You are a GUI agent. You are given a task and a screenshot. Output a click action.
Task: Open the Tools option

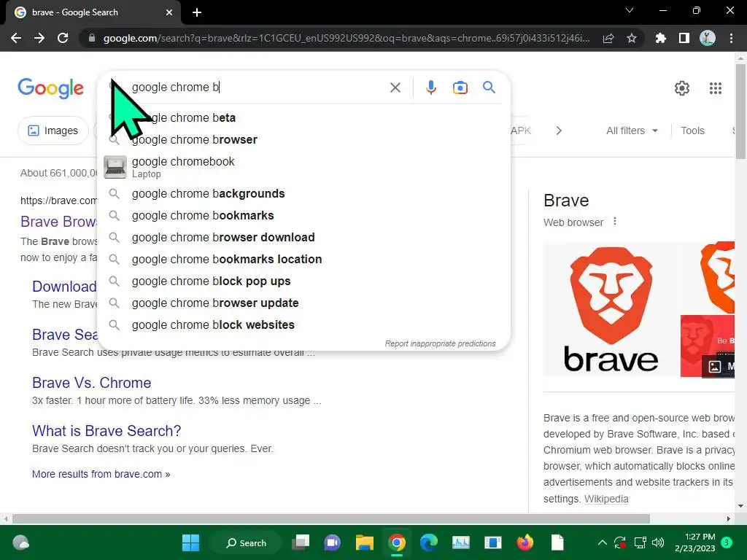pos(692,131)
